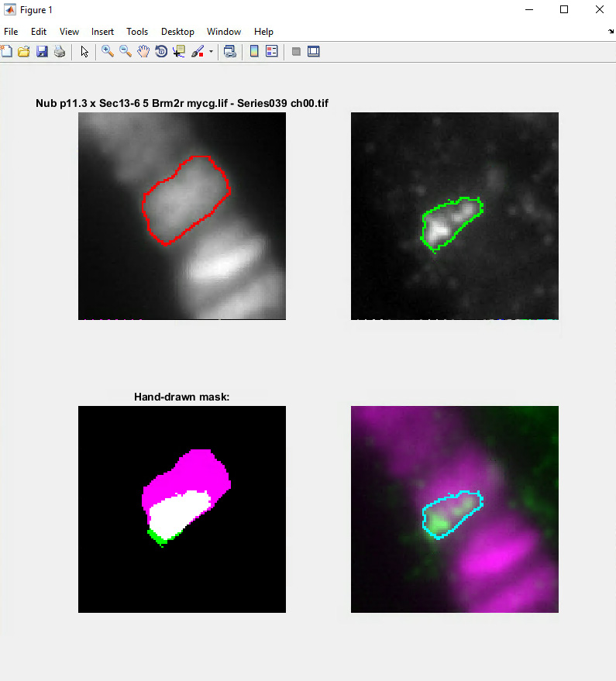The height and width of the screenshot is (681, 616).
Task: Open the Brush color dropdown arrow
Action: click(211, 52)
